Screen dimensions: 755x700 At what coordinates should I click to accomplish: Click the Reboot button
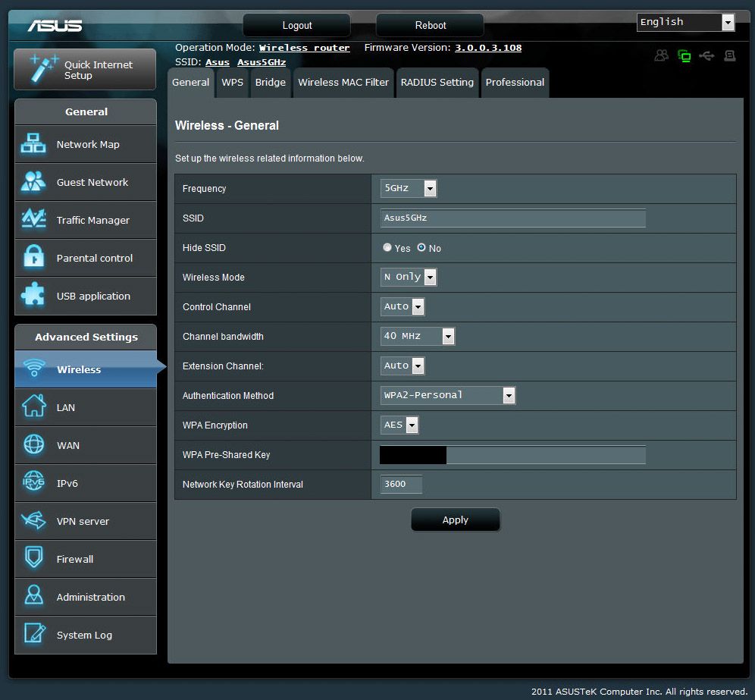(x=430, y=26)
